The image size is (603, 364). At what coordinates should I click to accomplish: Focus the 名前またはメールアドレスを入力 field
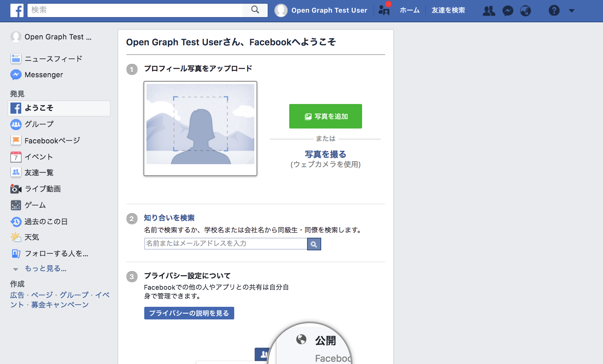pyautogui.click(x=226, y=244)
